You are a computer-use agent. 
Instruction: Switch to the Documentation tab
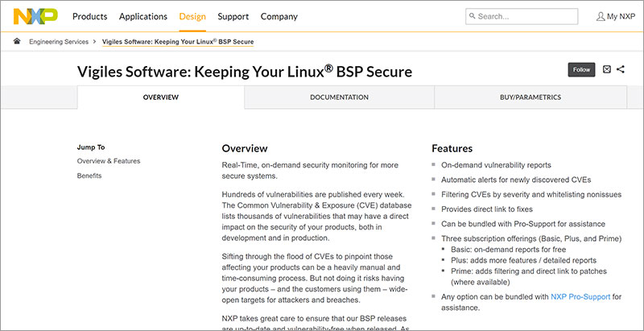click(339, 97)
